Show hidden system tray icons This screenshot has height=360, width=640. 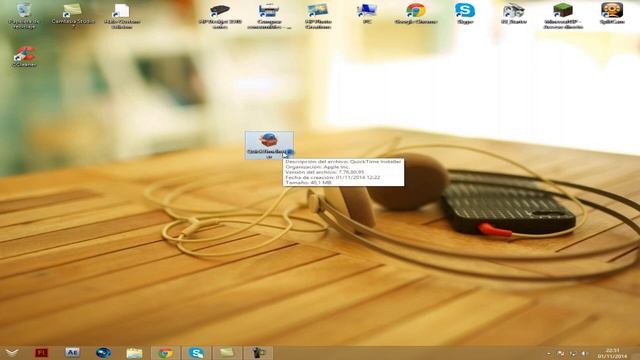[x=549, y=353]
